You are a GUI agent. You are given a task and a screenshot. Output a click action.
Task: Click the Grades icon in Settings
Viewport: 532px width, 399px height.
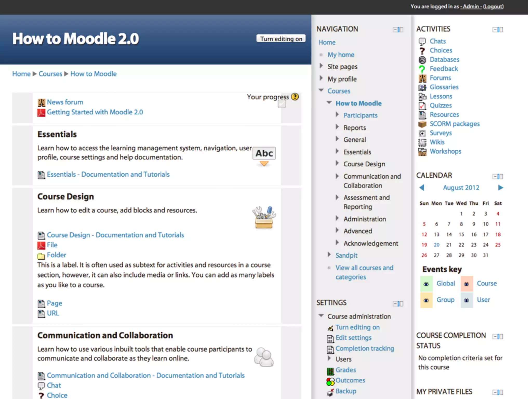pos(330,371)
